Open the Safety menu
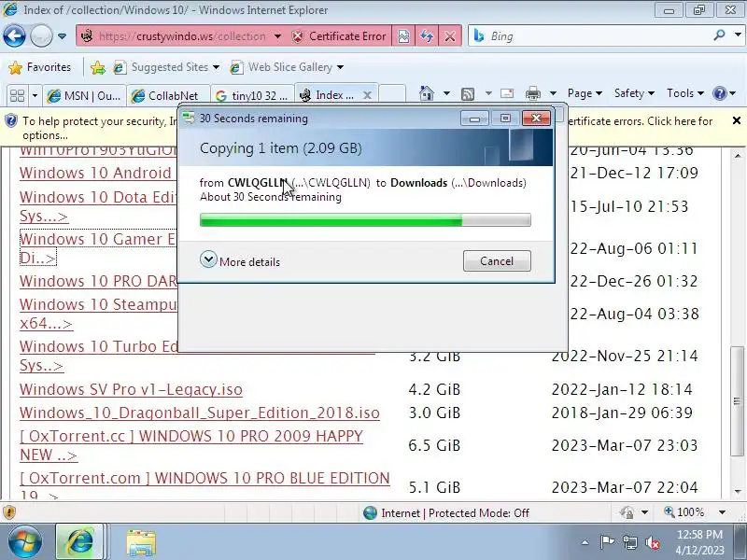Viewport: 747px width, 560px height. point(634,93)
